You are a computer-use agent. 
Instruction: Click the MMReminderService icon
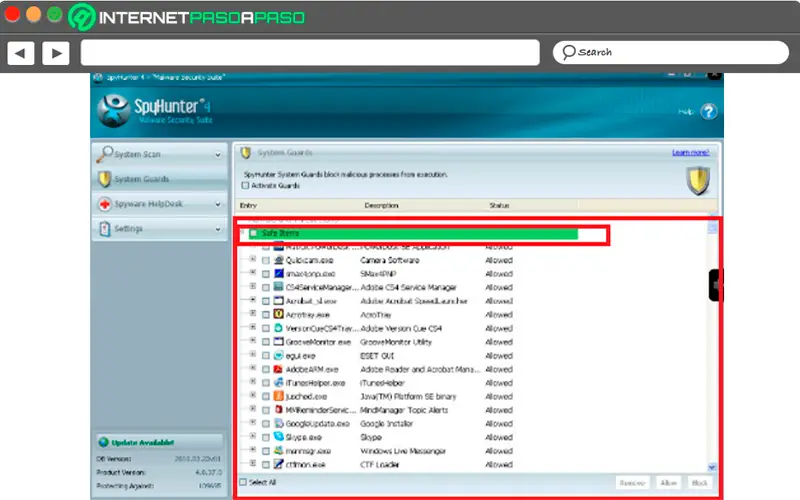coord(279,410)
